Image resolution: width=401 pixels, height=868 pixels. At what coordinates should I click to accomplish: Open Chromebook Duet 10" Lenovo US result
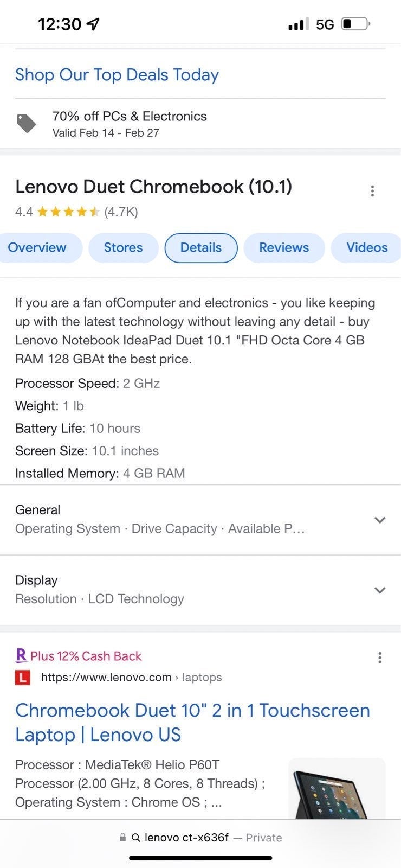pyautogui.click(x=192, y=723)
